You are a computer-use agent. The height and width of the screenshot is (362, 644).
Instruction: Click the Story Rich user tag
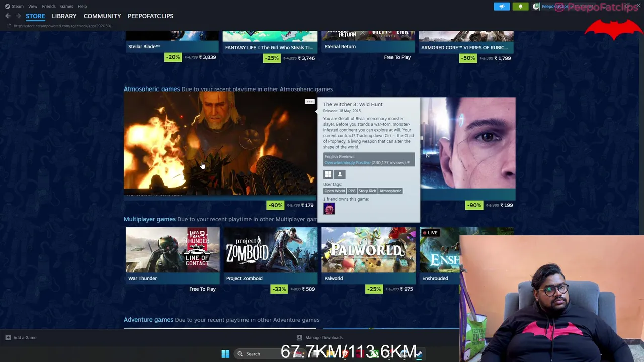[367, 191]
